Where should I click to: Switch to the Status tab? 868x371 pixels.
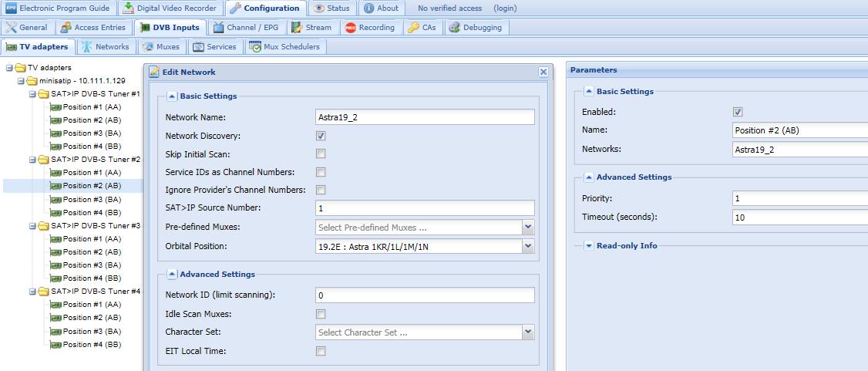(333, 8)
